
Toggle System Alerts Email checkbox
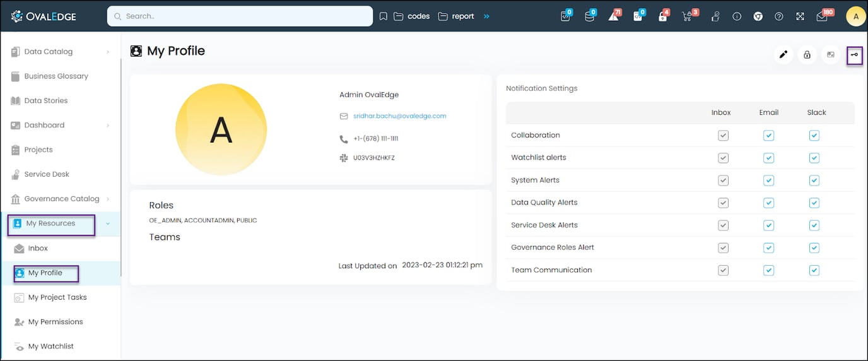coord(768,180)
